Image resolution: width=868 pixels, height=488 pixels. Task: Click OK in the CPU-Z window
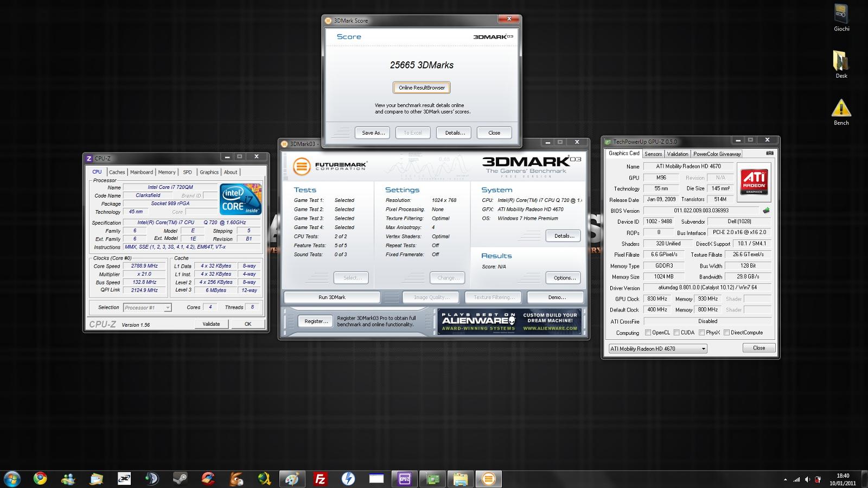click(x=248, y=324)
